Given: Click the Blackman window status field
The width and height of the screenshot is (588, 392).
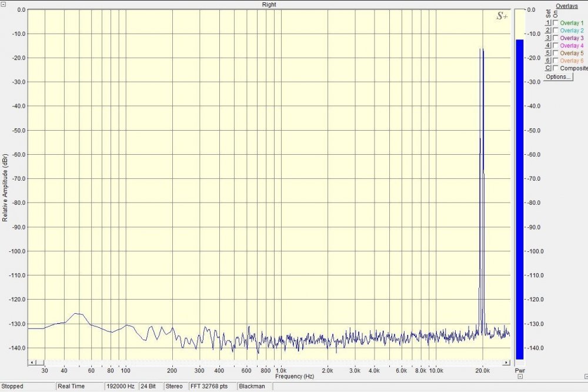Looking at the screenshot, I should 252,387.
